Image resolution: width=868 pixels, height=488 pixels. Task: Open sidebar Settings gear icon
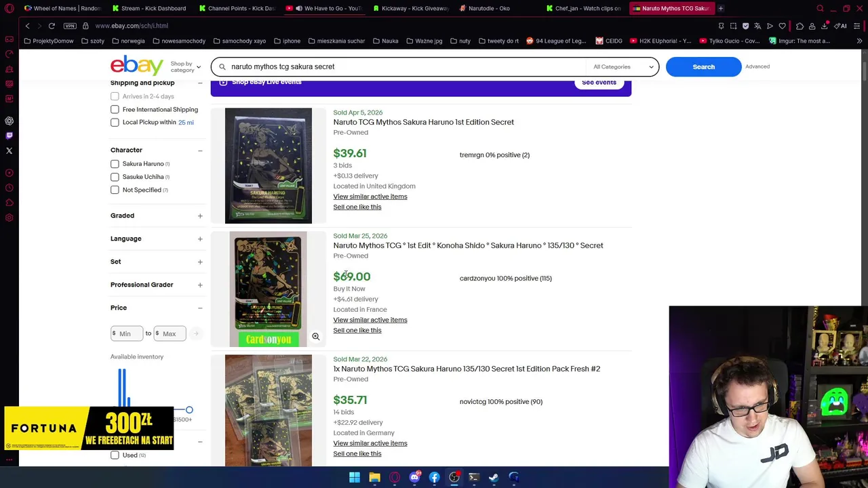pos(9,218)
